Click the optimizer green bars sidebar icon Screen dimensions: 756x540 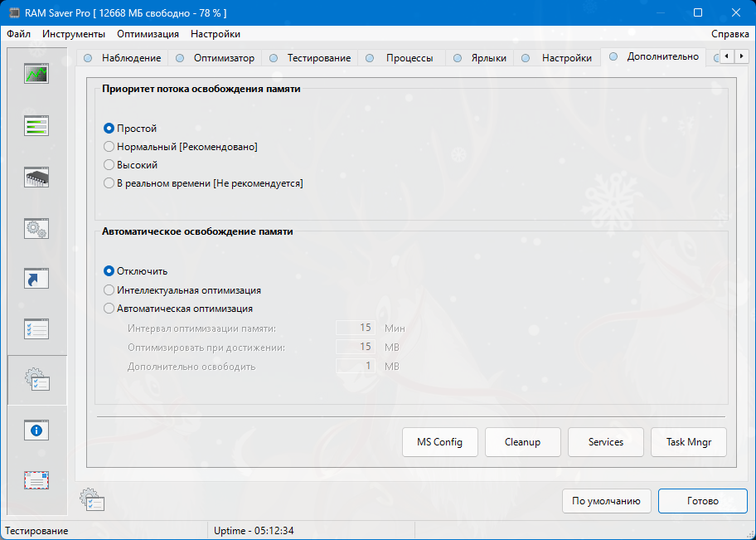36,125
